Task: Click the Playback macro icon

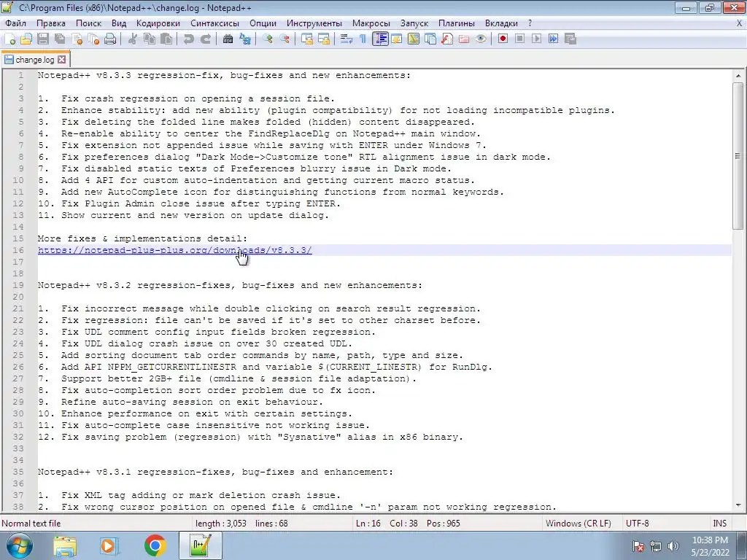Action: coord(536,39)
